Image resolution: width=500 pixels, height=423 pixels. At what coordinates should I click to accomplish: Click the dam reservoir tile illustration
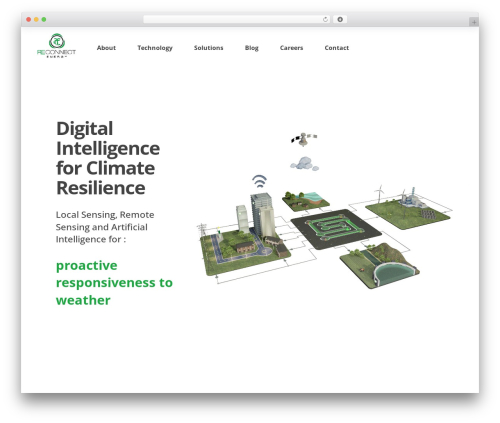(380, 265)
